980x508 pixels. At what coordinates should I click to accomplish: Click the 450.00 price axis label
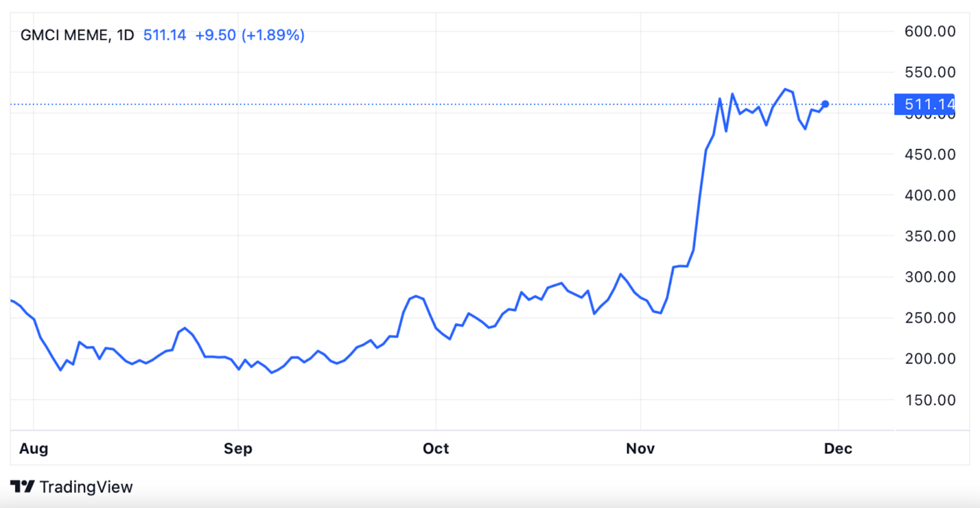(930, 154)
